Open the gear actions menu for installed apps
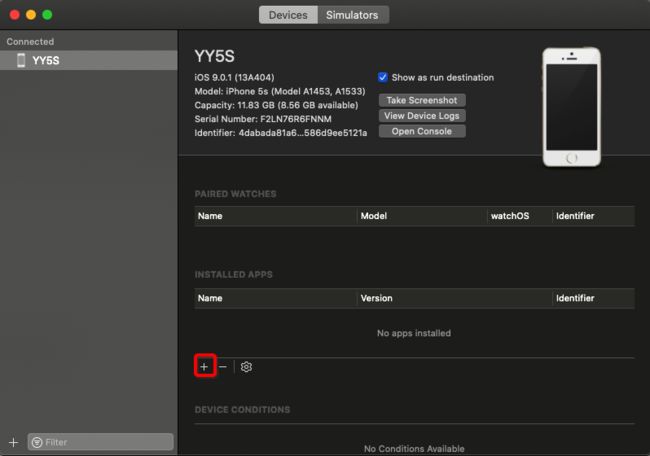 tap(246, 367)
